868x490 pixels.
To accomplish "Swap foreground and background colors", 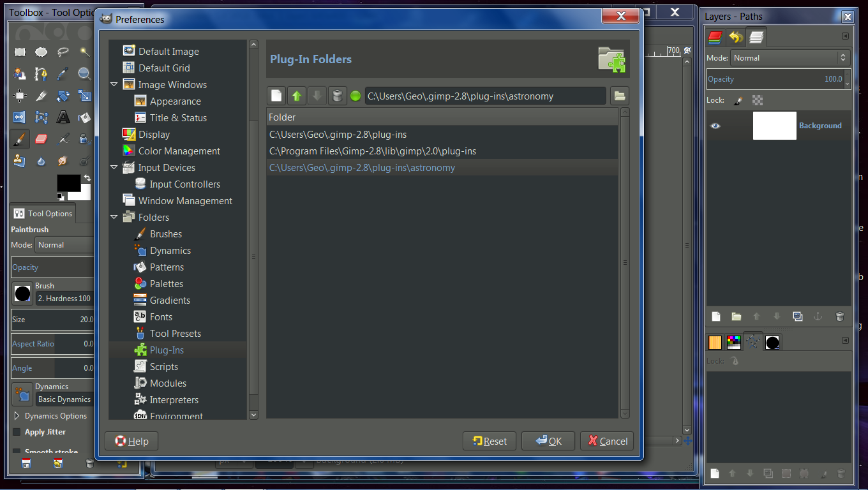I will pos(87,178).
